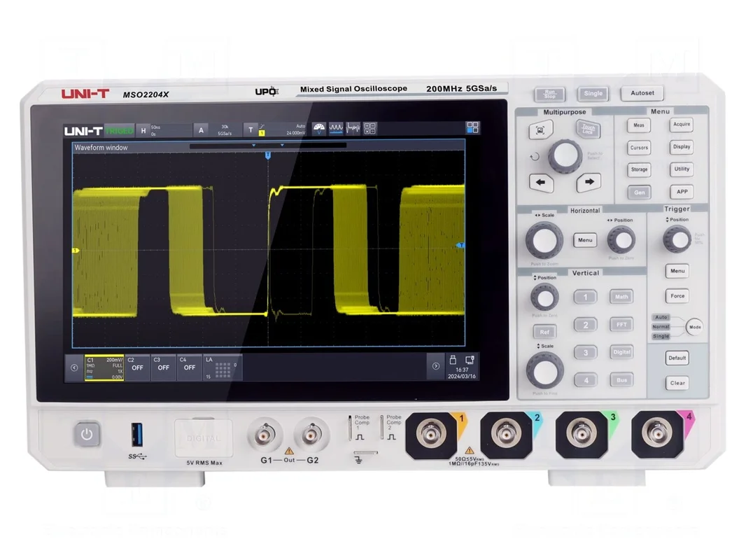
Task: Push the Vertical Scale knob
Action: pyautogui.click(x=544, y=371)
